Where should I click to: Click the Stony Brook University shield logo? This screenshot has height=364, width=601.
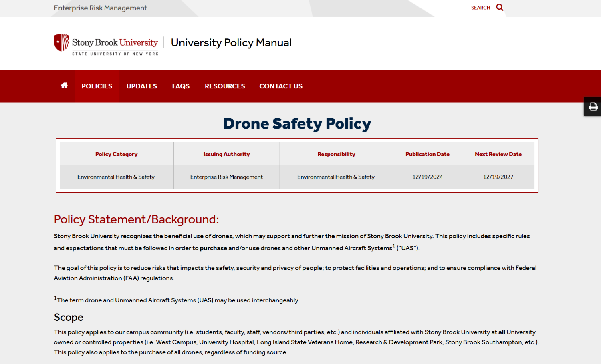[61, 42]
